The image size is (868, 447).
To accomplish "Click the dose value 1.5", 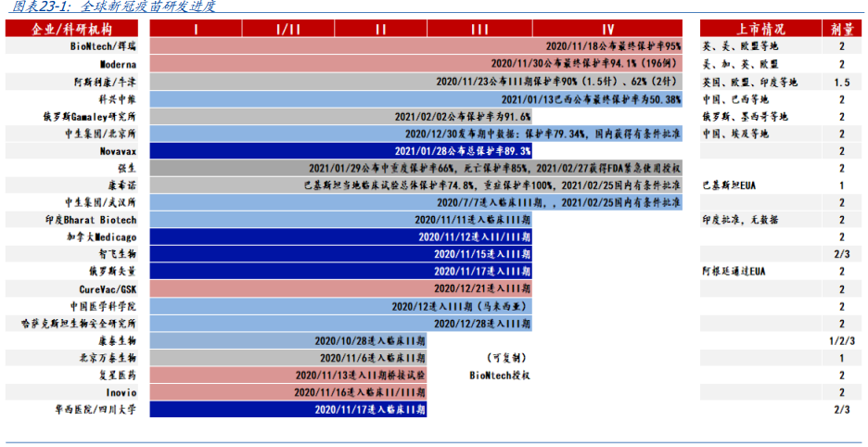I will coord(841,83).
